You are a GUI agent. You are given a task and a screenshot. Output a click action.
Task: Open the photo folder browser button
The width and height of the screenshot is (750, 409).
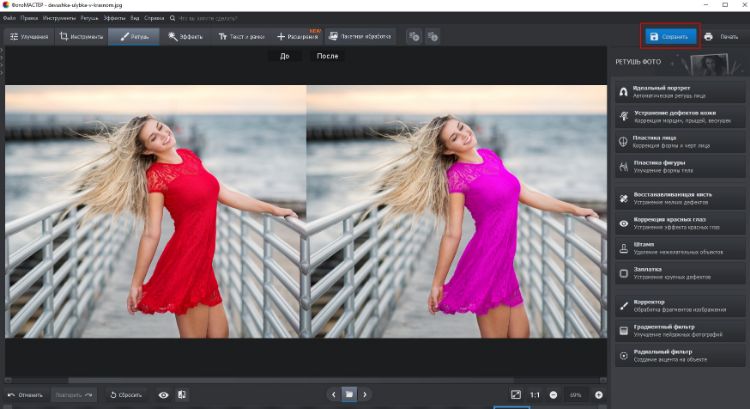pos(349,395)
